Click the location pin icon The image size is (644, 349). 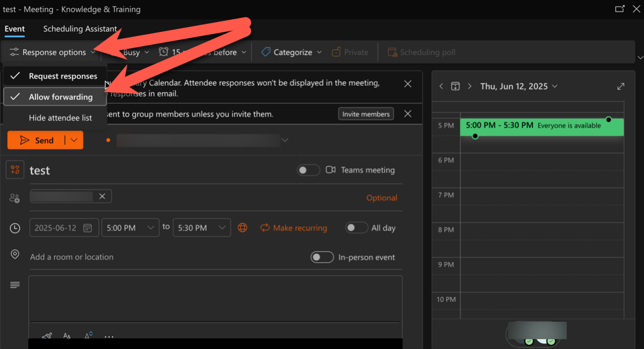coord(15,255)
